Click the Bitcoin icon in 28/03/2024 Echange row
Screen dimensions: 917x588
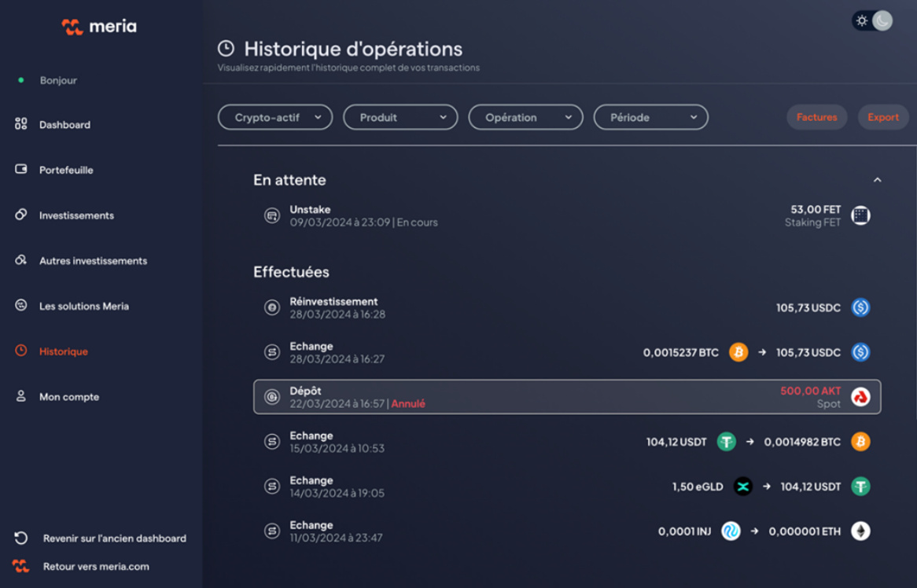tap(738, 352)
